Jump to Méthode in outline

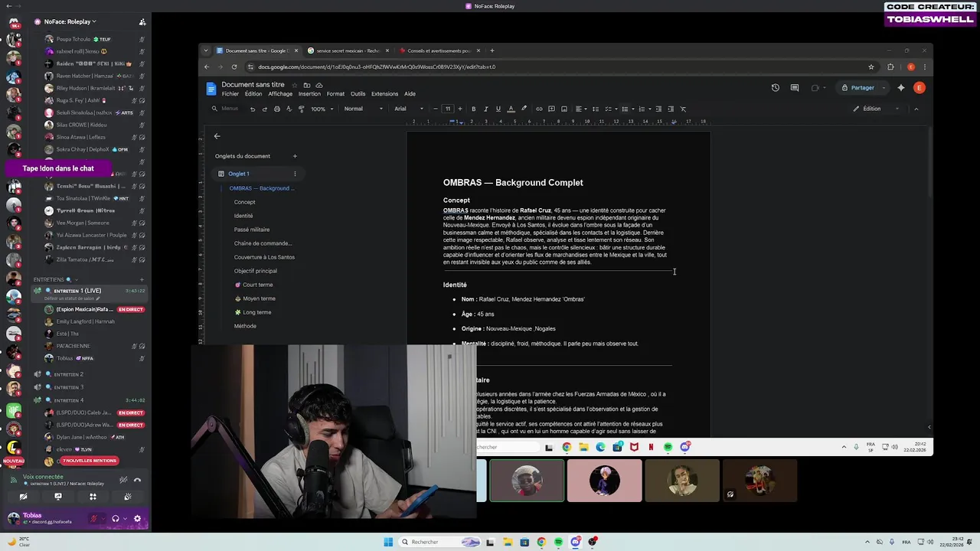tap(245, 326)
